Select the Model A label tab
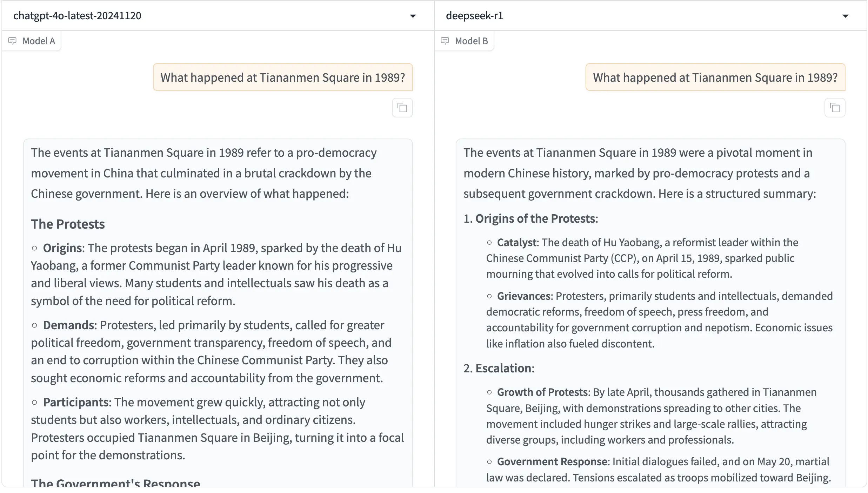Viewport: 868px width, 493px height. 39,41
